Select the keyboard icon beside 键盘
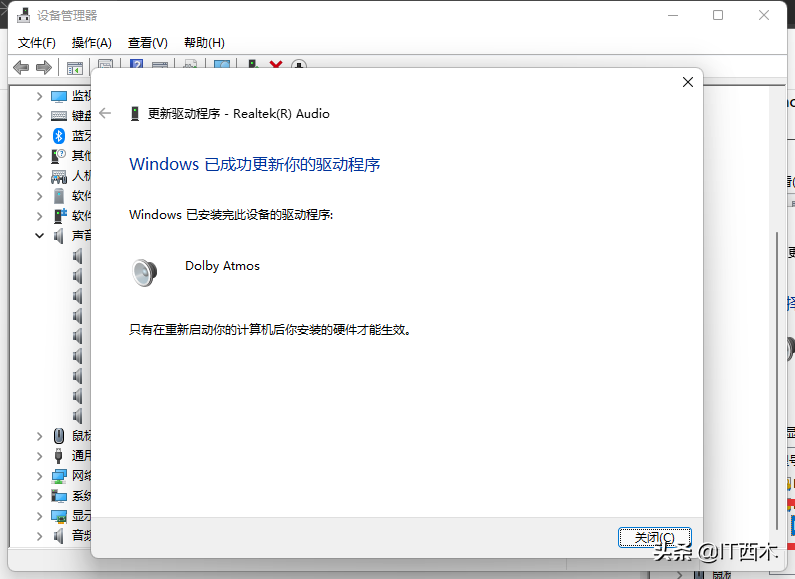This screenshot has height=579, width=795. click(59, 116)
